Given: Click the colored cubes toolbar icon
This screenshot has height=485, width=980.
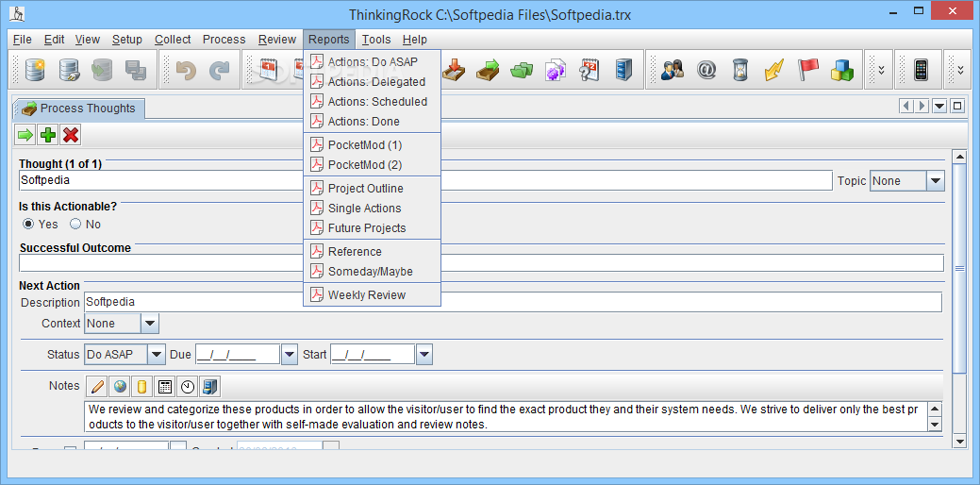Looking at the screenshot, I should pyautogui.click(x=841, y=70).
